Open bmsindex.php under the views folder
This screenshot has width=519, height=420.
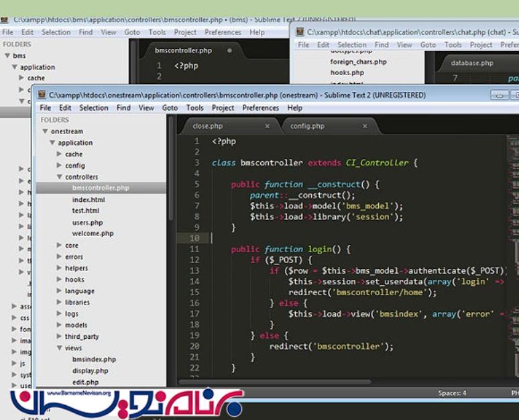coord(94,360)
